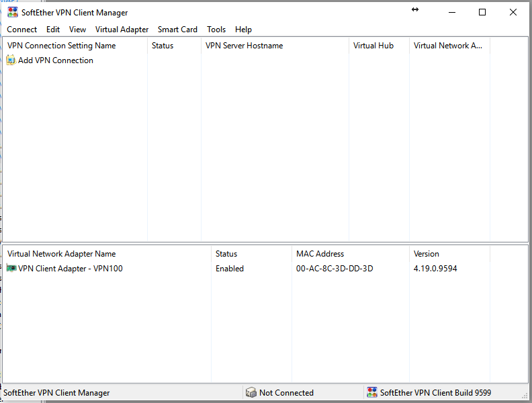Screen dimensions: 532x403
Task: Click the Not Connected status icon
Action: (251, 392)
